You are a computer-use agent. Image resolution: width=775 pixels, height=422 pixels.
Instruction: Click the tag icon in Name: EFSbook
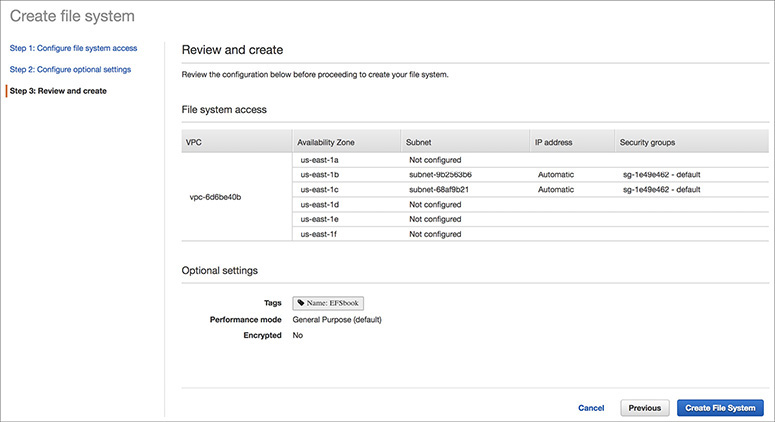click(x=302, y=302)
